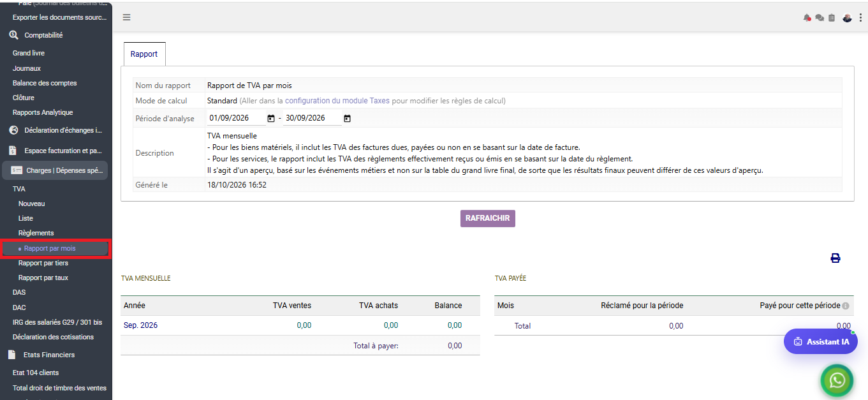868x400 pixels.
Task: Print the TVA report
Action: [x=835, y=258]
